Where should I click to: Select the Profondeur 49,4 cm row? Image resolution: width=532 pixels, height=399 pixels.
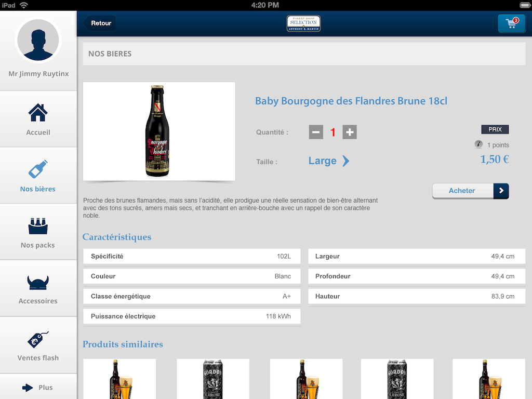417,276
